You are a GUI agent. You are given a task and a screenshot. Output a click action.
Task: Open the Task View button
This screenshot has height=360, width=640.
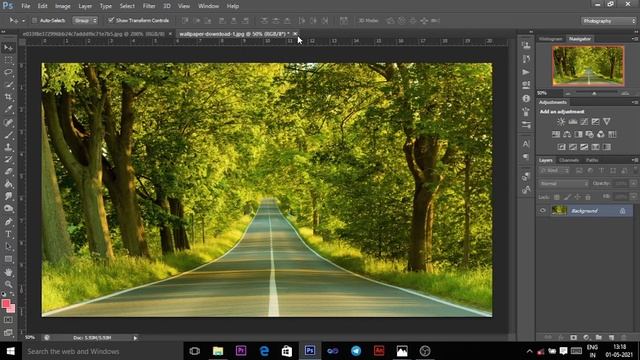[x=195, y=351]
